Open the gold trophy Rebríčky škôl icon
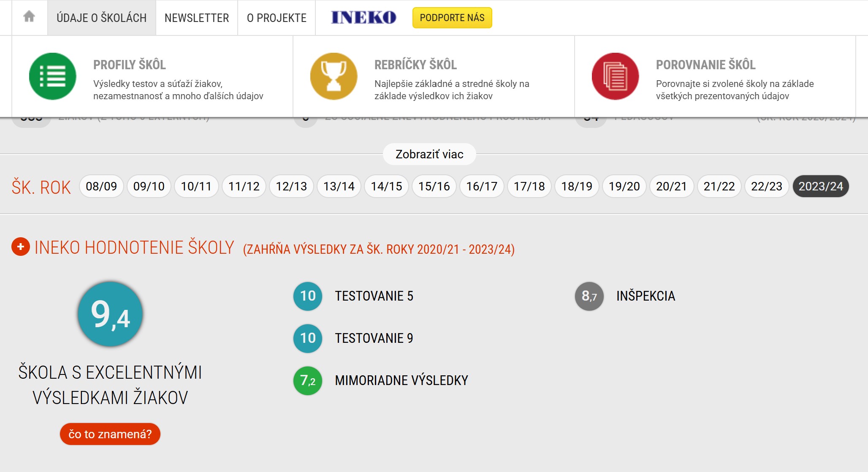 point(334,76)
